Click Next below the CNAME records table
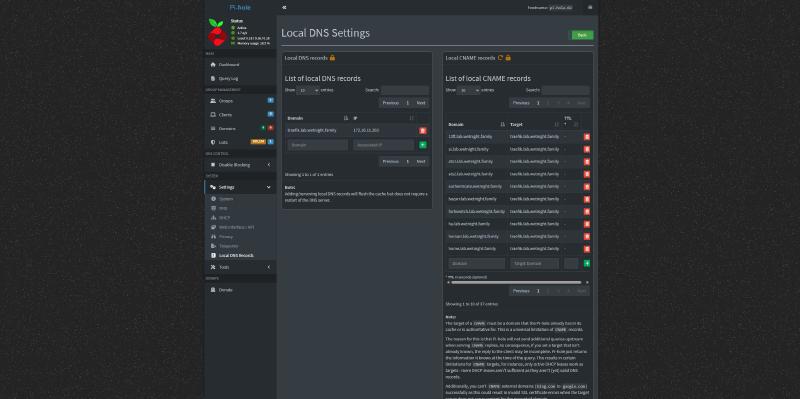The width and height of the screenshot is (800, 399). tap(582, 291)
